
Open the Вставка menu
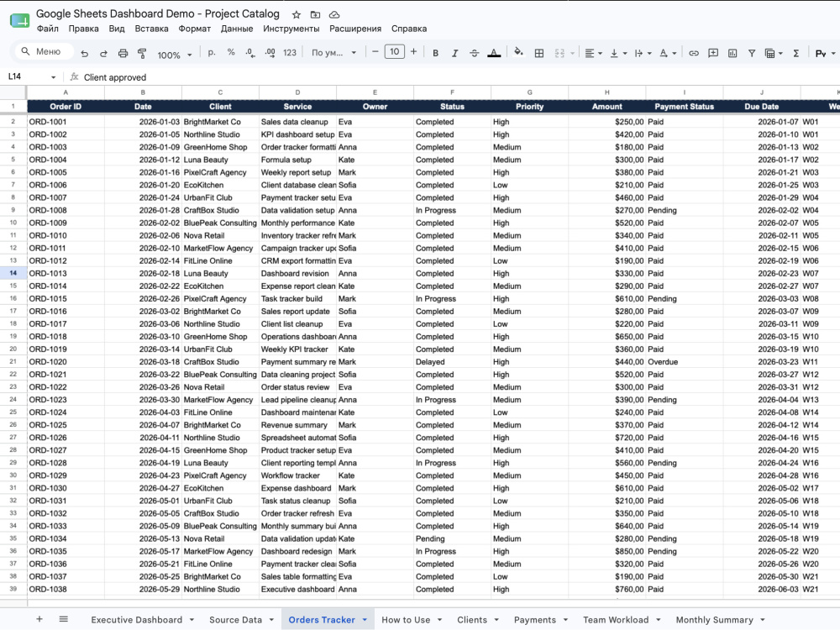[x=151, y=29]
